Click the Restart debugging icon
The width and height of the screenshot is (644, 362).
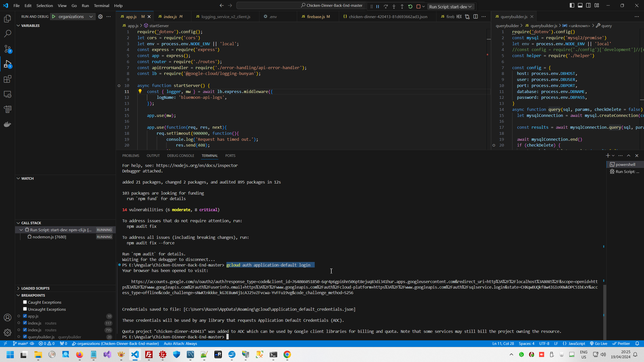[x=410, y=7]
